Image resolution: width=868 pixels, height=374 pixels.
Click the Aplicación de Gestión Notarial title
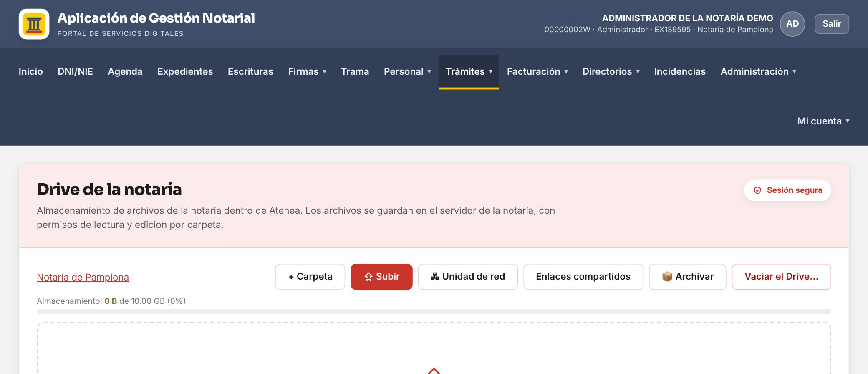coord(156,18)
